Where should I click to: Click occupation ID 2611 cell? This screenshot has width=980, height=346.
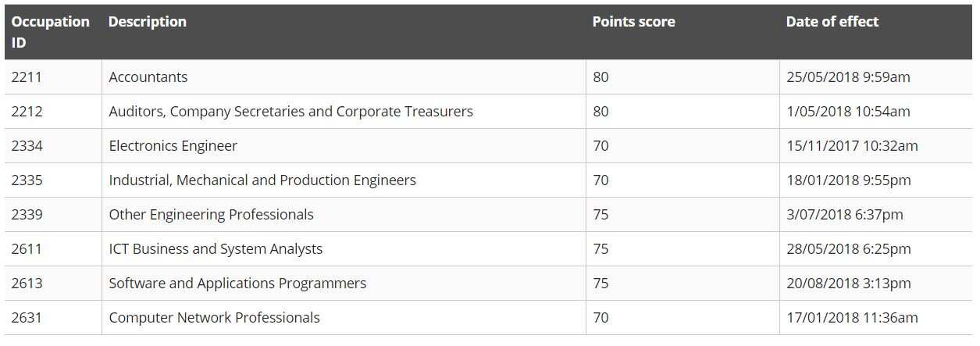pos(27,249)
